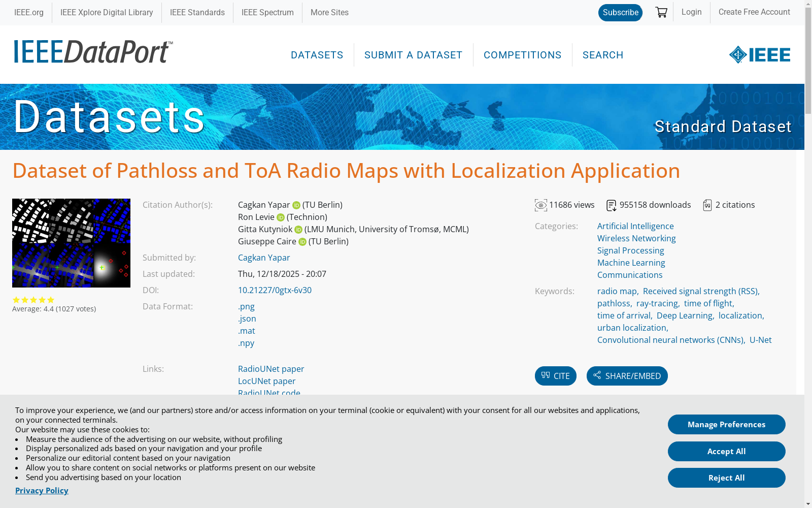Screen dimensions: 812x508
Task: Open the Signal Processing category
Action: pos(631,250)
